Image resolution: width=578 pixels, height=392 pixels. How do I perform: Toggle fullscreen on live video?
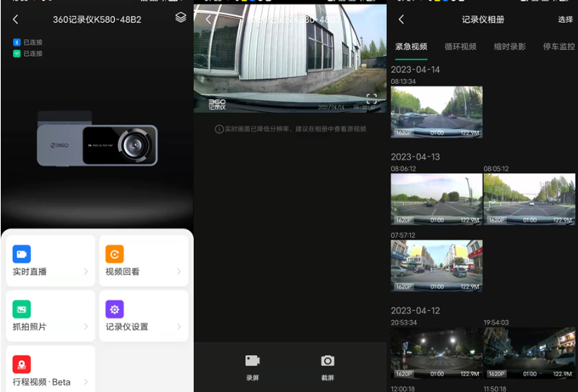pos(371,98)
